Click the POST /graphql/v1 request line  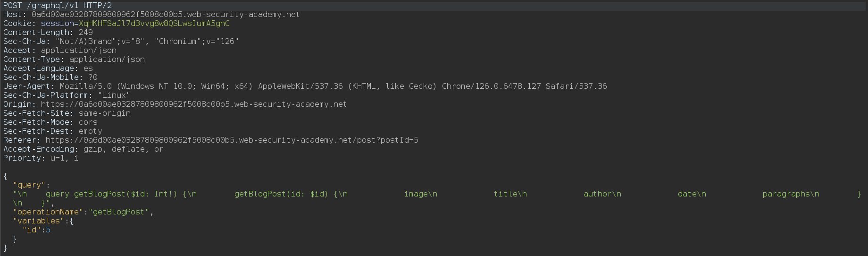(x=58, y=6)
